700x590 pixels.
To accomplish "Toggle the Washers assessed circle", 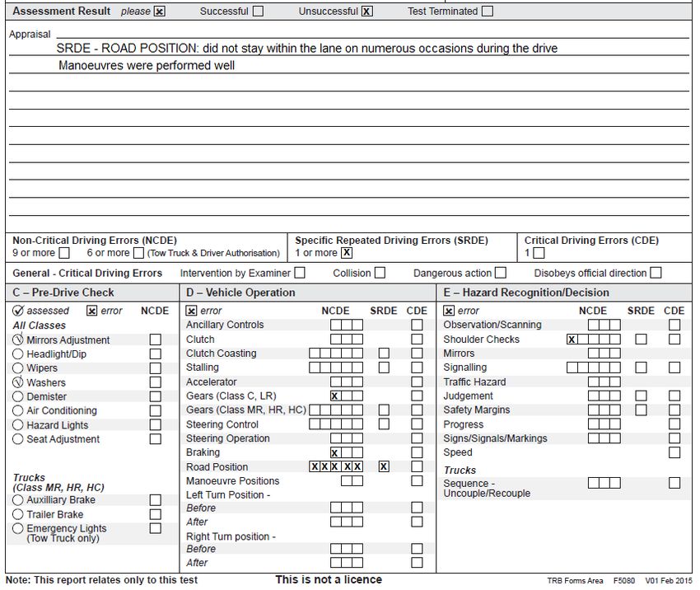I will (18, 382).
